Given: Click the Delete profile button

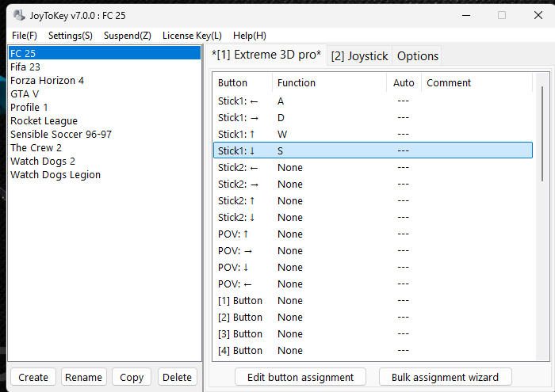Looking at the screenshot, I should (x=177, y=377).
